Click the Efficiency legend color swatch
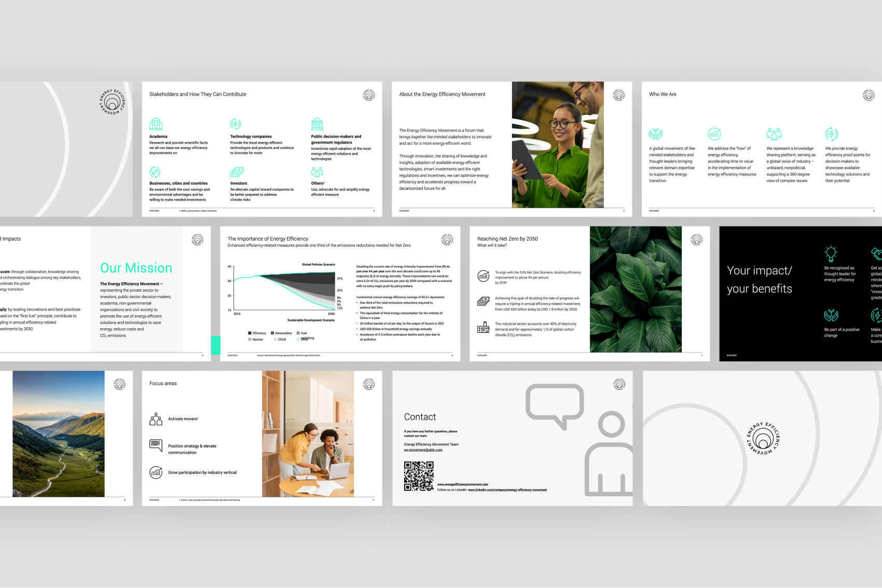Viewport: 882px width, 588px height. tap(250, 333)
